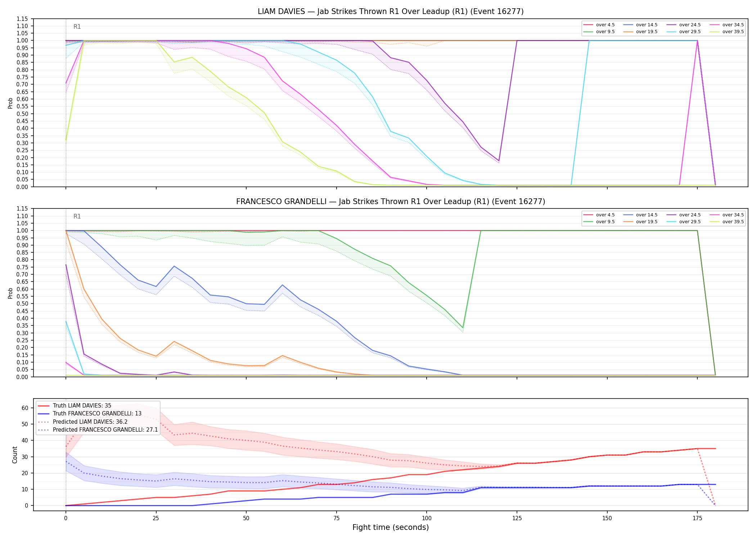Click the 'Fight time (seconds)' axis label
This screenshot has width=756, height=540.
click(391, 527)
